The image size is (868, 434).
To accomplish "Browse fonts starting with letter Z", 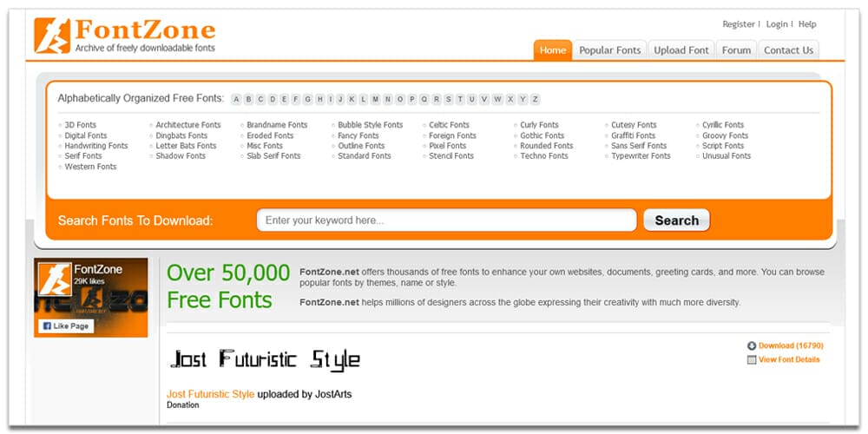I will pos(535,100).
